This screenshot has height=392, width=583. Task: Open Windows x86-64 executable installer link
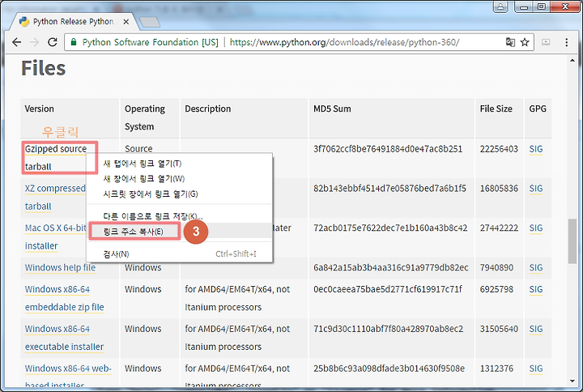tap(64, 338)
